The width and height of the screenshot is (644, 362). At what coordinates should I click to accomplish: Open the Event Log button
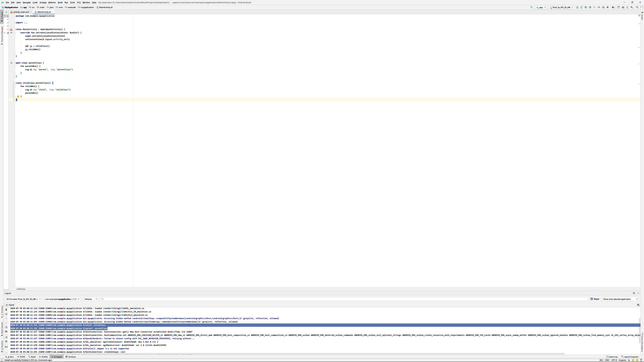click(612, 357)
